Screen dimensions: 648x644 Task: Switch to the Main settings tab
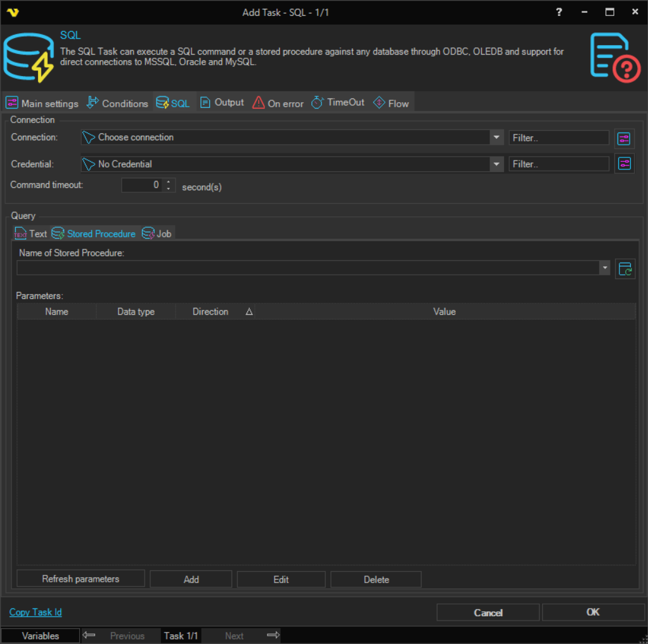coord(42,103)
